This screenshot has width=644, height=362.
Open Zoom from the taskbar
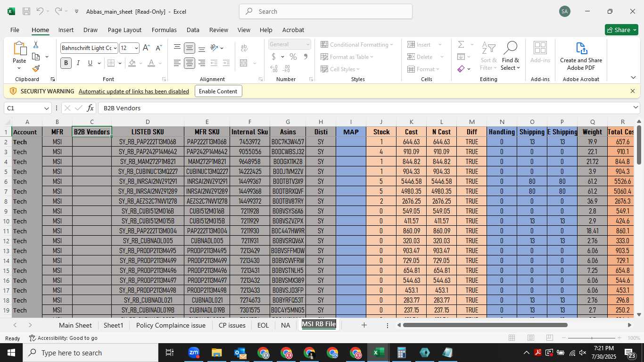(194, 353)
